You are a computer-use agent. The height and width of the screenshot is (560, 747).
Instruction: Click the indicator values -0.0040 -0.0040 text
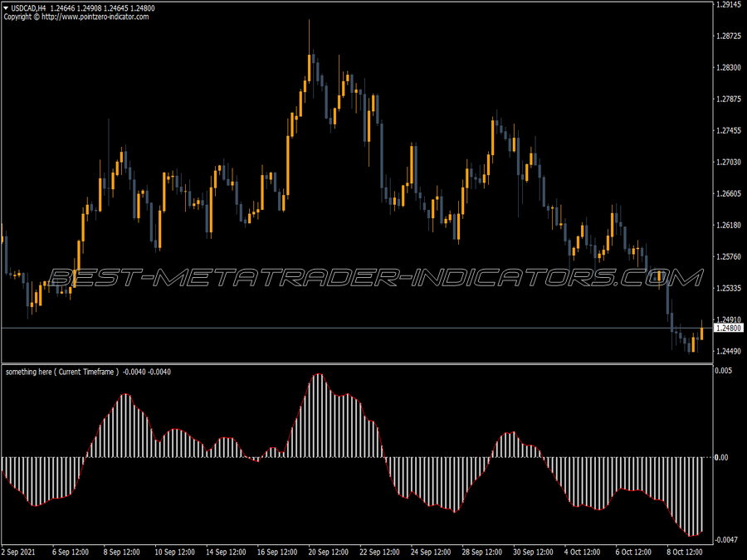[x=147, y=372]
